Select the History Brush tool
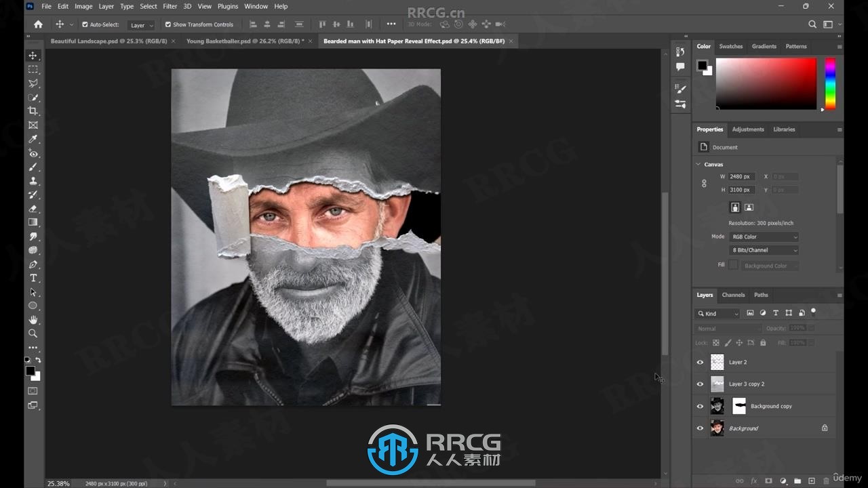The image size is (868, 488). (x=33, y=195)
